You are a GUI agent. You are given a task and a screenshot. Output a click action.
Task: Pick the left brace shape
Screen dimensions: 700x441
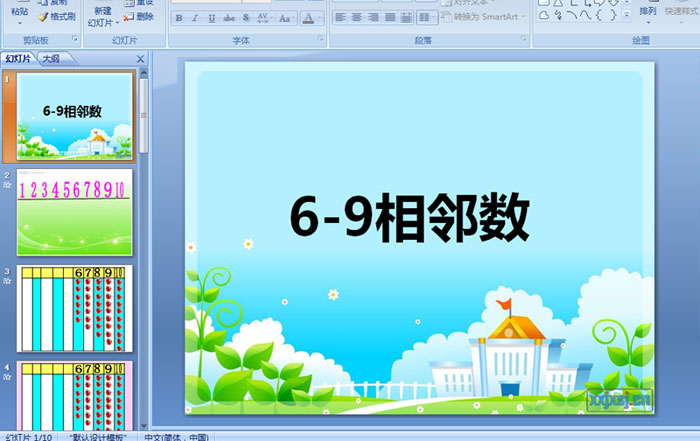click(599, 15)
